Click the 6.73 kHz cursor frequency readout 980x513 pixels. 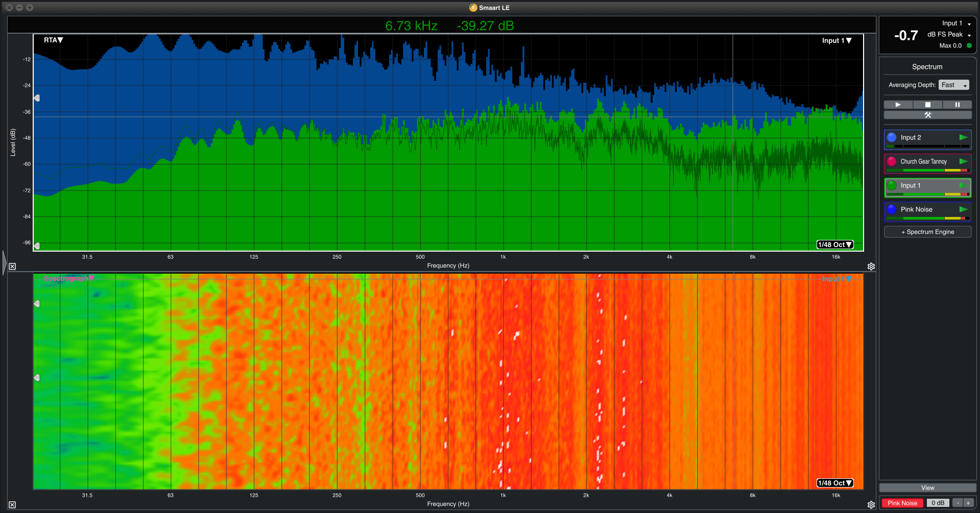click(x=411, y=26)
